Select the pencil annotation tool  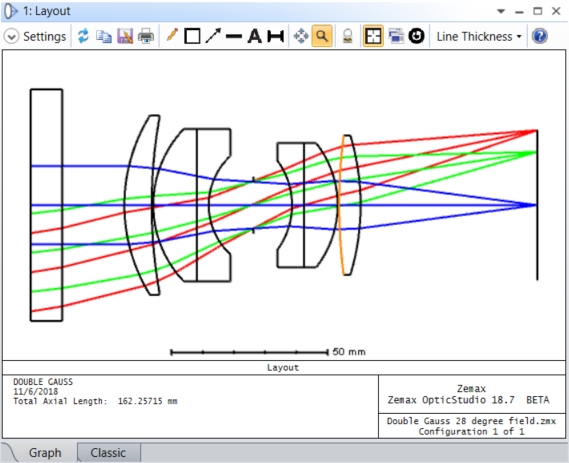point(172,36)
